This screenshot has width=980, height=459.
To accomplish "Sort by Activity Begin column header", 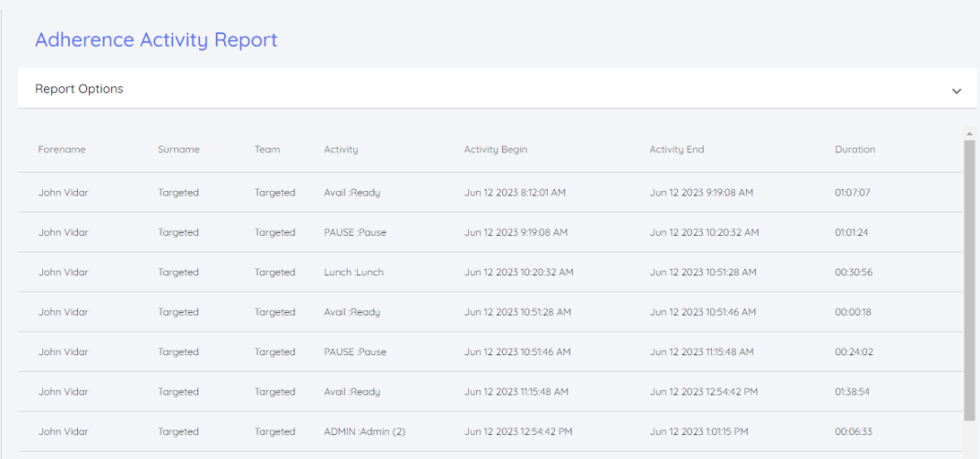I will [x=496, y=150].
